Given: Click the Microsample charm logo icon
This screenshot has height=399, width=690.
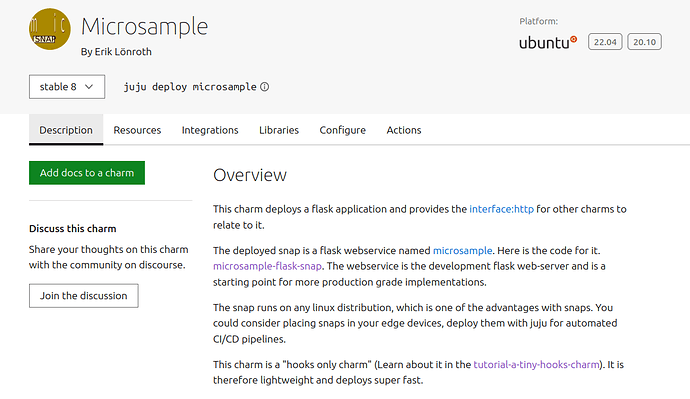Looking at the screenshot, I should click(50, 29).
